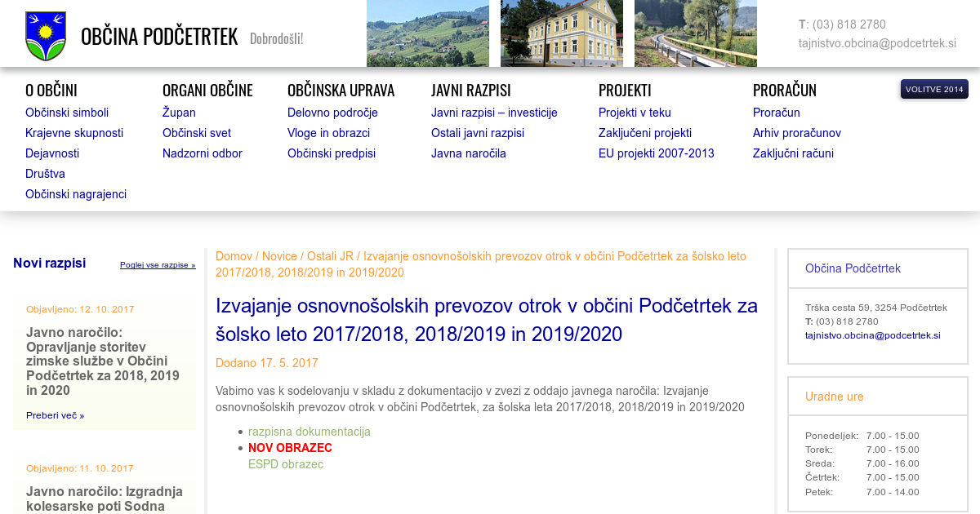Open Vloge in obrazci page
The height and width of the screenshot is (514, 980).
coord(328,133)
